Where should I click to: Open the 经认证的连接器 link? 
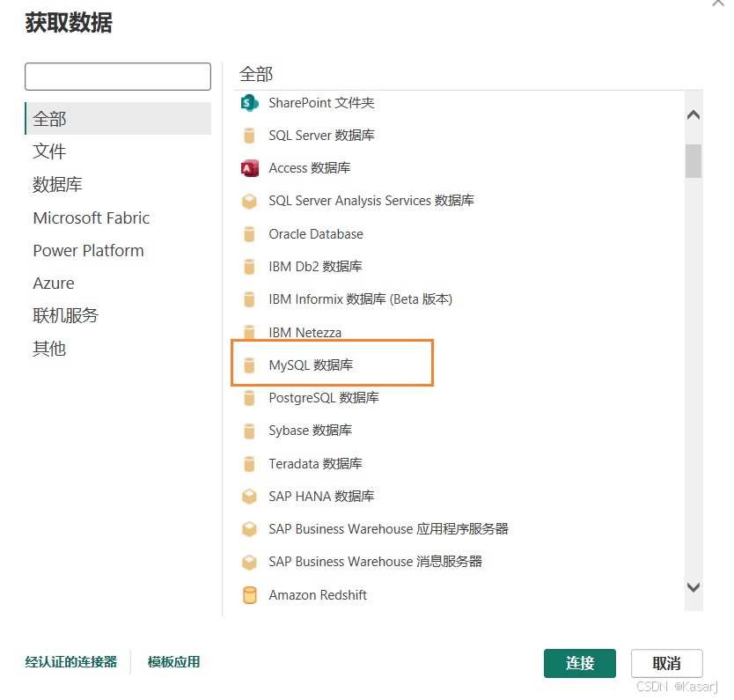[71, 662]
